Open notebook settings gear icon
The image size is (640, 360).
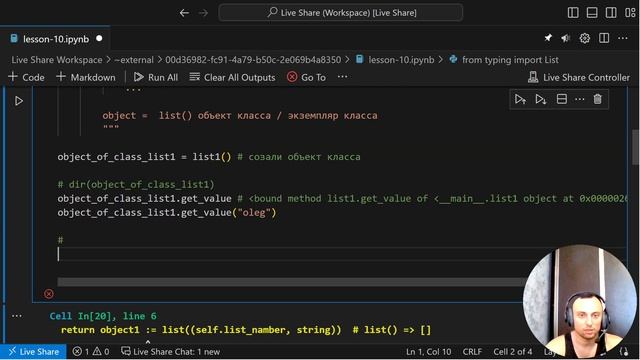pos(584,38)
